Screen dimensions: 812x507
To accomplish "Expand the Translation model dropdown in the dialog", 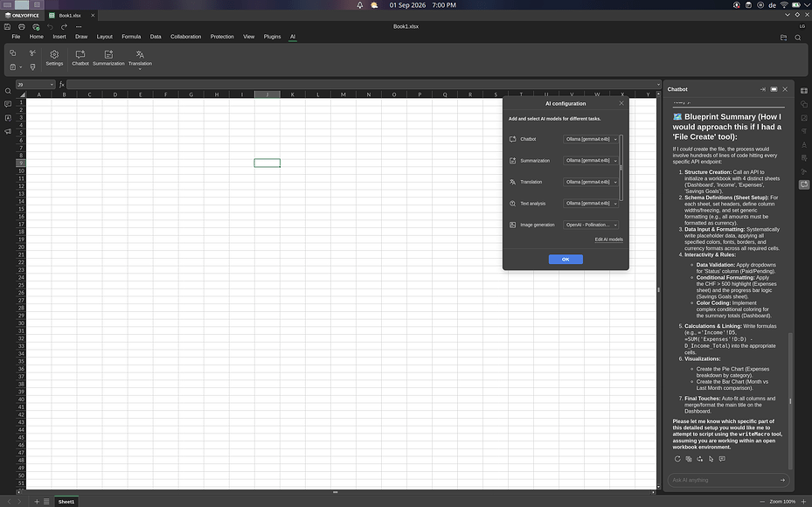I will [x=591, y=182].
